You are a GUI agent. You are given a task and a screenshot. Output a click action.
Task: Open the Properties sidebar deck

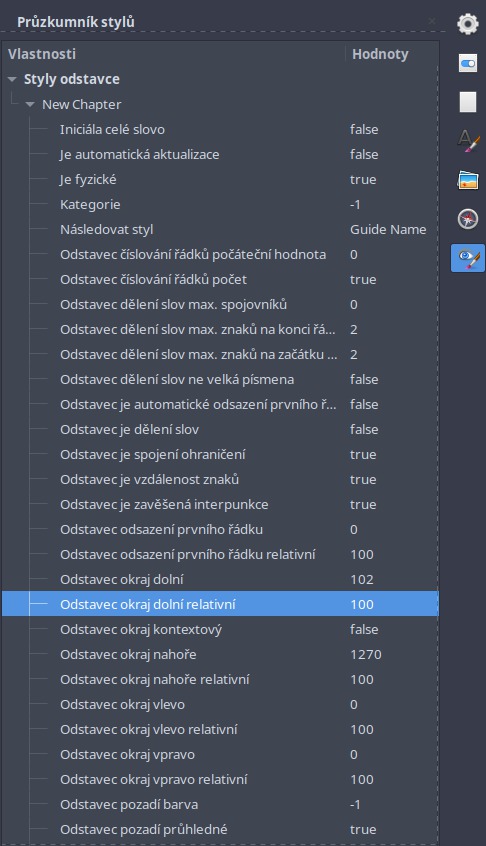click(468, 63)
